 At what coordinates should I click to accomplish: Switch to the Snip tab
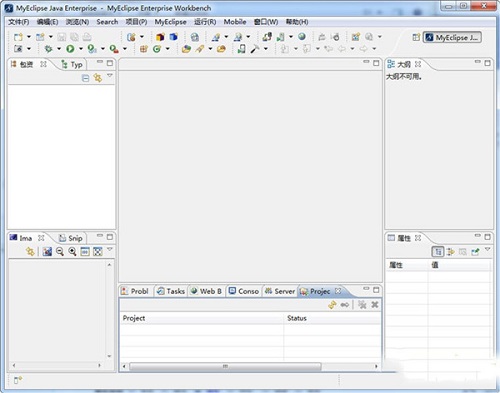tap(71, 238)
